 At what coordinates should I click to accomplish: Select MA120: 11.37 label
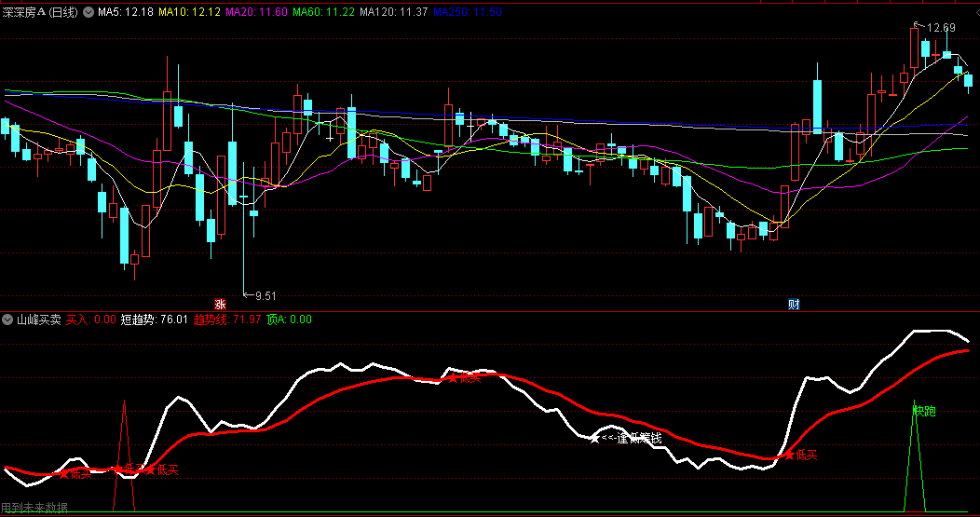coord(394,12)
